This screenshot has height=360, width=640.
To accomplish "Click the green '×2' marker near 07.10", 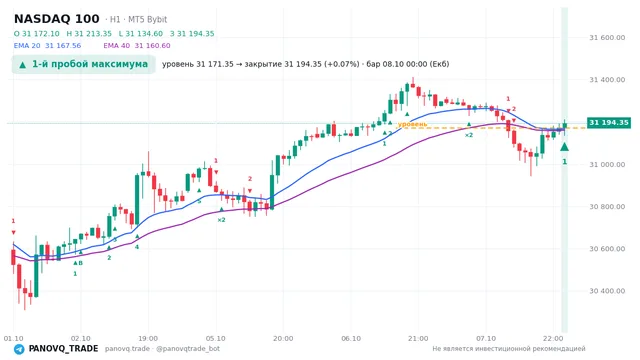I will coord(469,135).
